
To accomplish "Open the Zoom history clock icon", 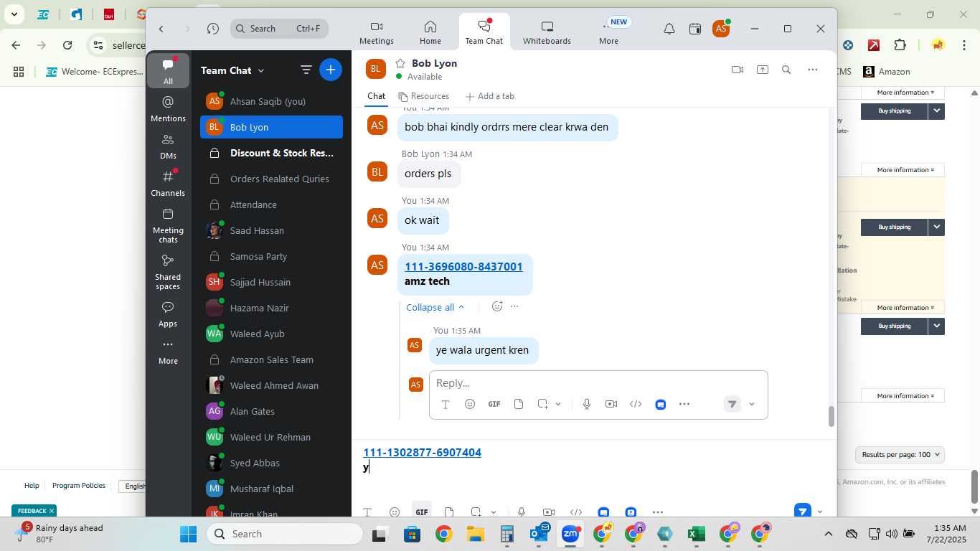I will tap(212, 29).
